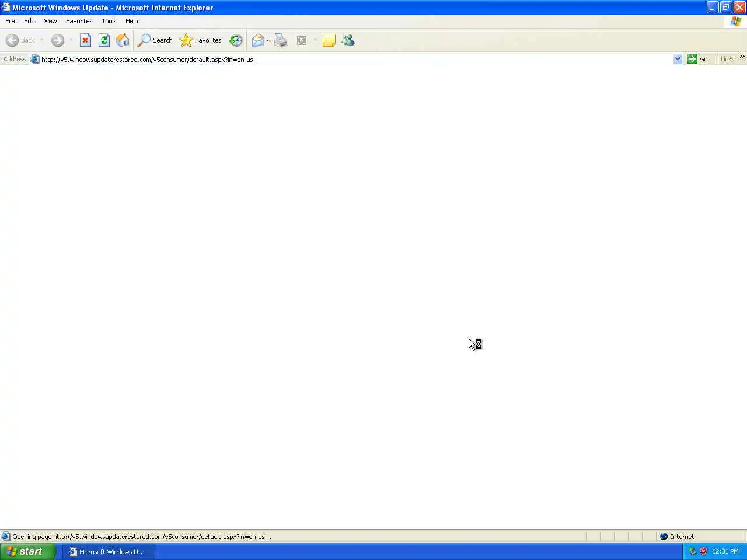Open the Edit menu
Viewport: 747px width, 560px height.
(x=29, y=21)
